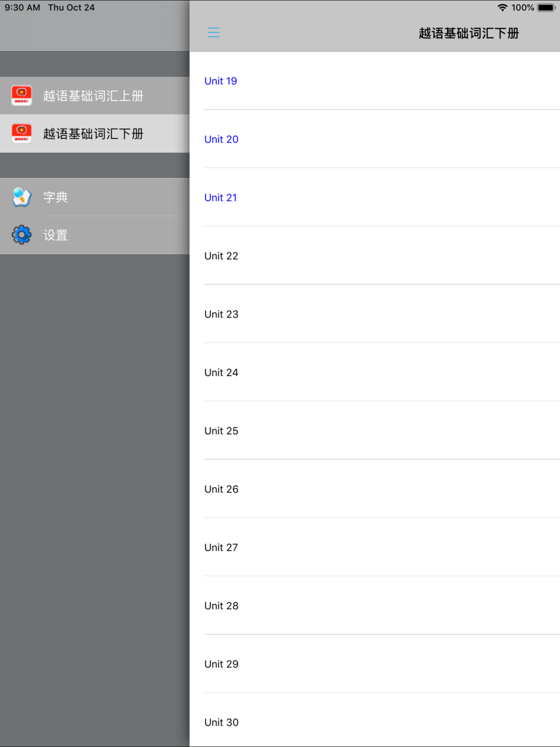Select Unit 24 from the list
This screenshot has width=560, height=747.
(375, 372)
